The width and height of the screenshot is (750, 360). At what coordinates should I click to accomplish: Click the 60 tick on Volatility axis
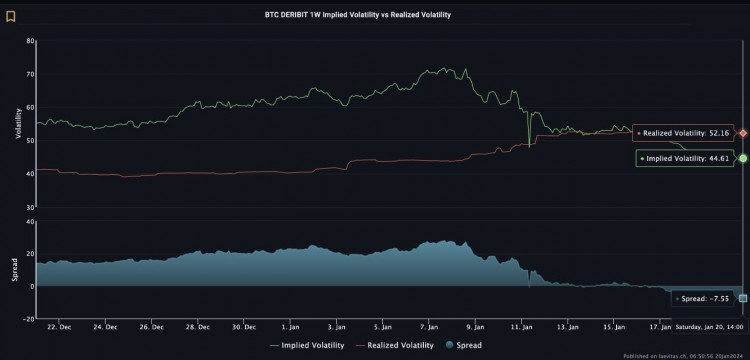tap(30, 108)
